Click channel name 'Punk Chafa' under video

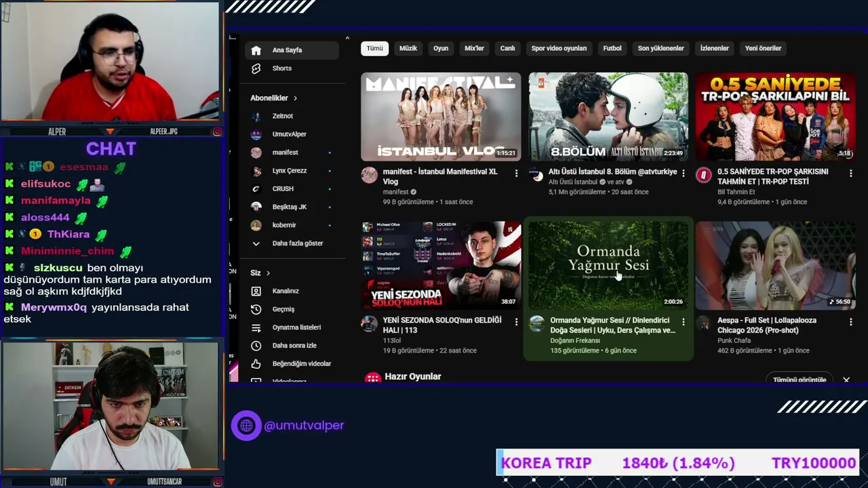[735, 340]
